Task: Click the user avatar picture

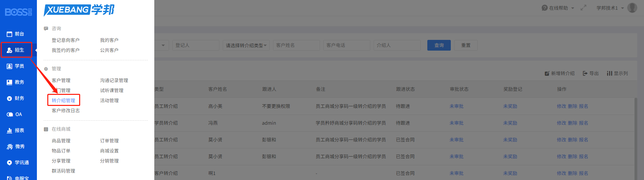Action: (x=632, y=8)
